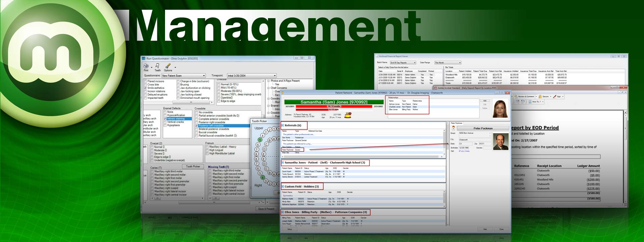This screenshot has height=242, width=644.
Task: Collapse Ellen Jones - Billing Party section
Action: tap(283, 212)
